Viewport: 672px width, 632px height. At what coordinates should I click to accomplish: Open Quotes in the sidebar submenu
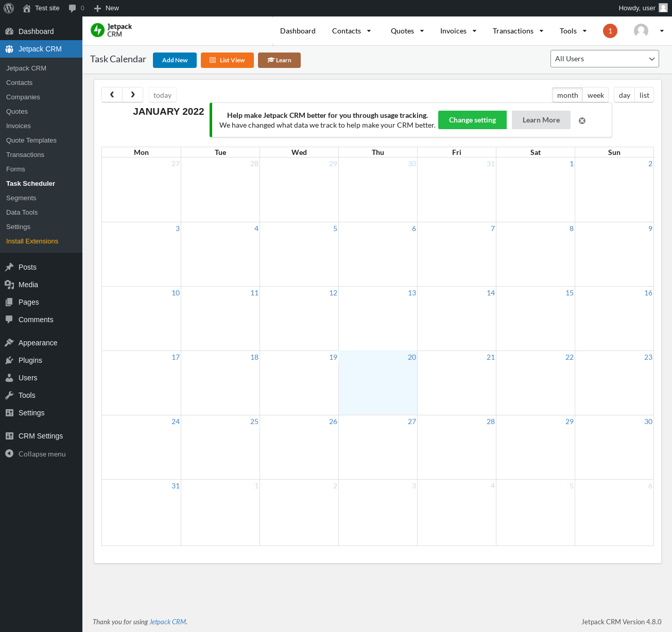[17, 111]
